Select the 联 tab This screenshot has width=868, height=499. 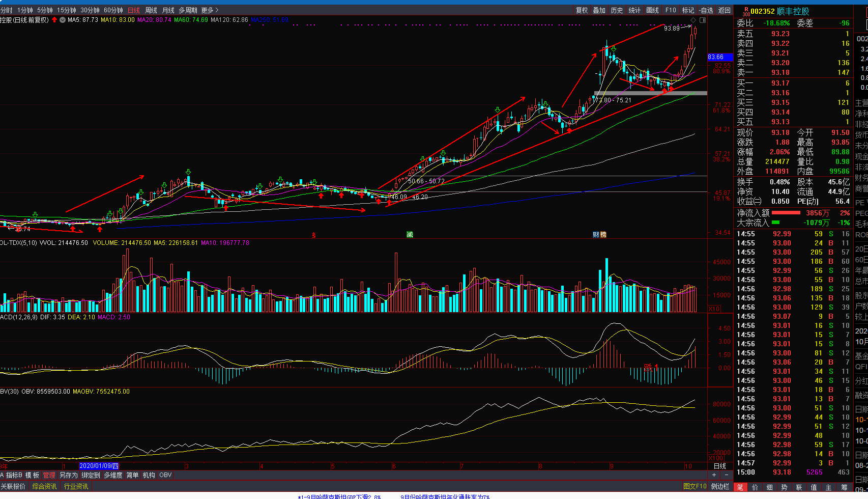click(x=799, y=487)
